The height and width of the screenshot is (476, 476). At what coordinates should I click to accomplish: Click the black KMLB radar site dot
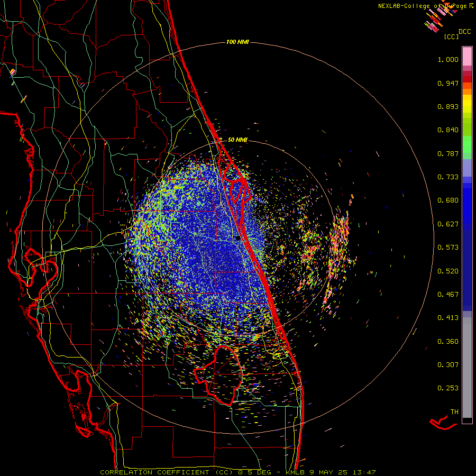237,239
